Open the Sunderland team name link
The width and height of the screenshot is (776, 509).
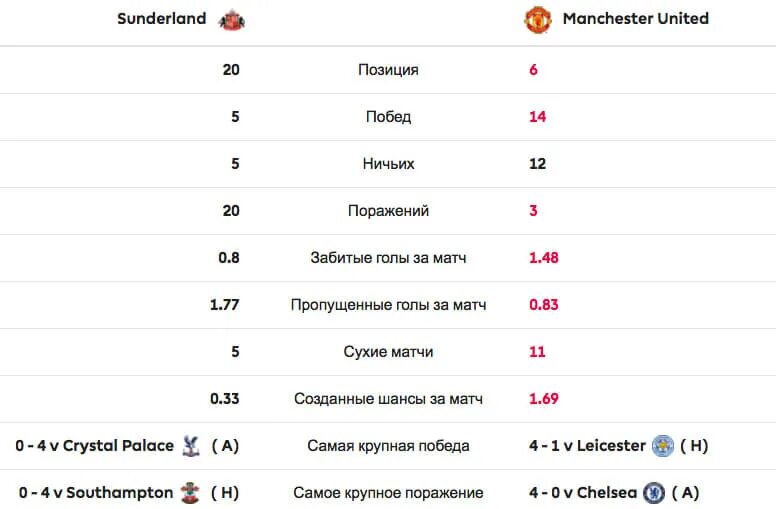click(x=161, y=19)
